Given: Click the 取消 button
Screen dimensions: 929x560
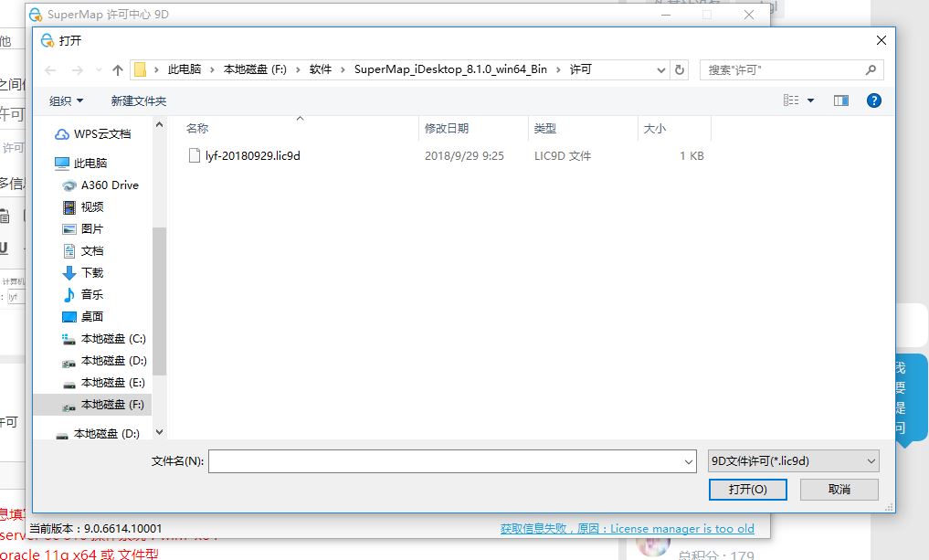Looking at the screenshot, I should (839, 490).
